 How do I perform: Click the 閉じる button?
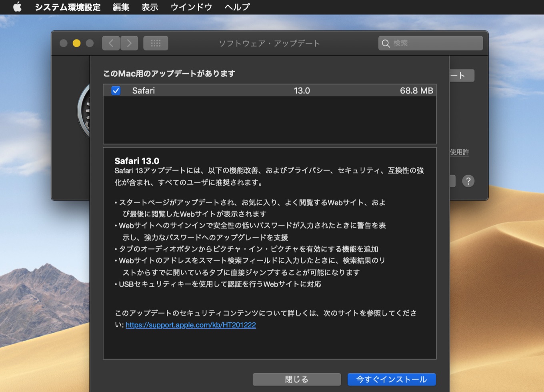pyautogui.click(x=297, y=379)
